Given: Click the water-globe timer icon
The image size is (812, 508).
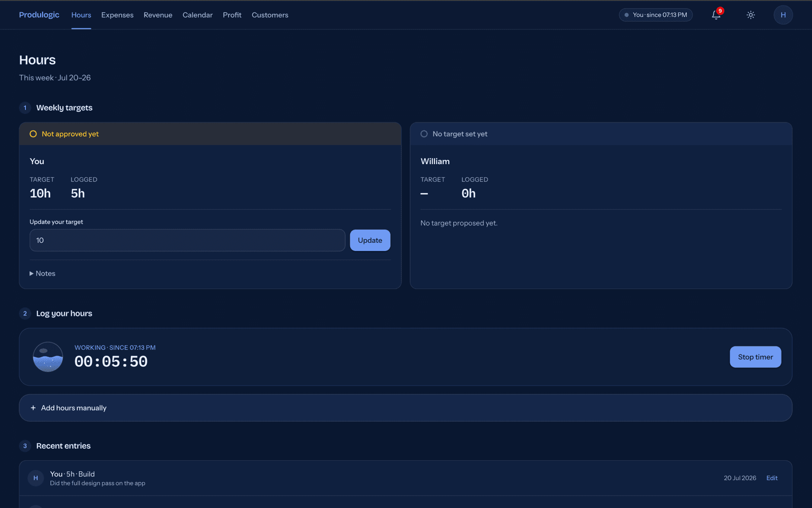Looking at the screenshot, I should [48, 357].
